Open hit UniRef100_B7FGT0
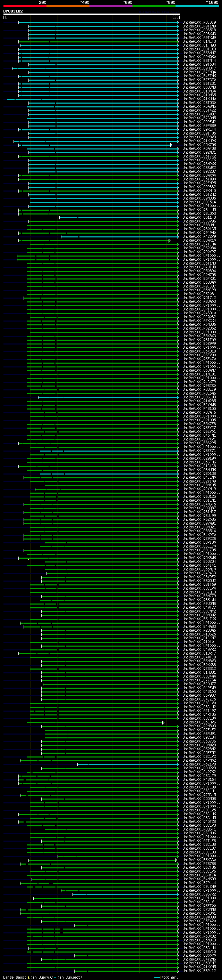 coord(199,80)
